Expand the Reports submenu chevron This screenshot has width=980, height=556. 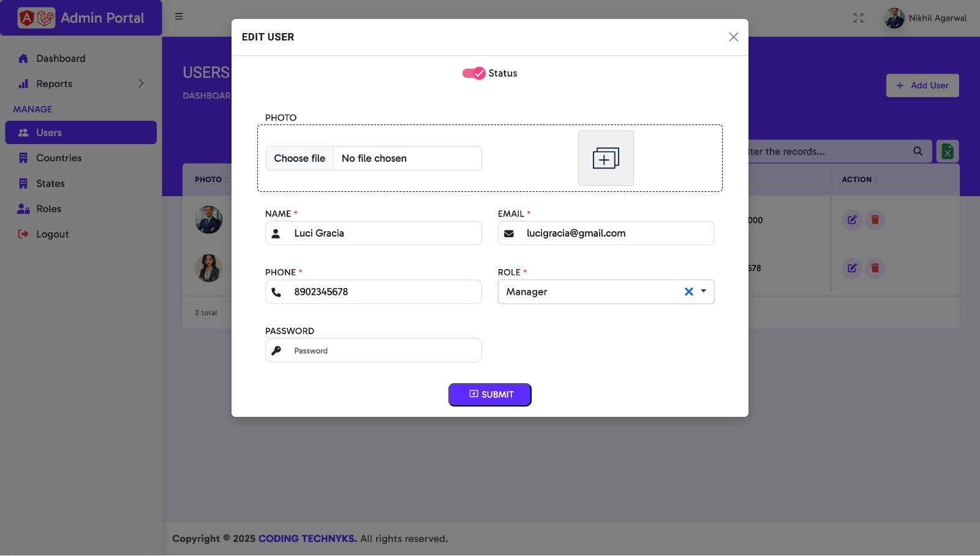click(x=141, y=83)
